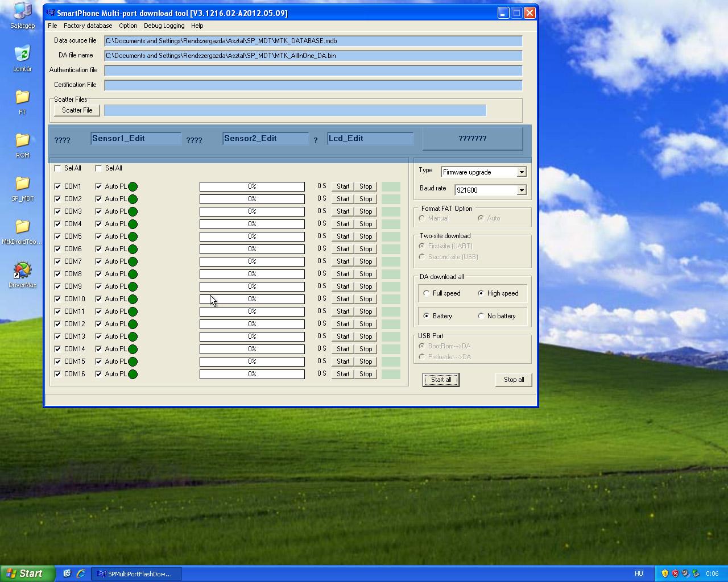Image resolution: width=728 pixels, height=582 pixels.
Task: Click the Certification File field
Action: click(x=313, y=85)
